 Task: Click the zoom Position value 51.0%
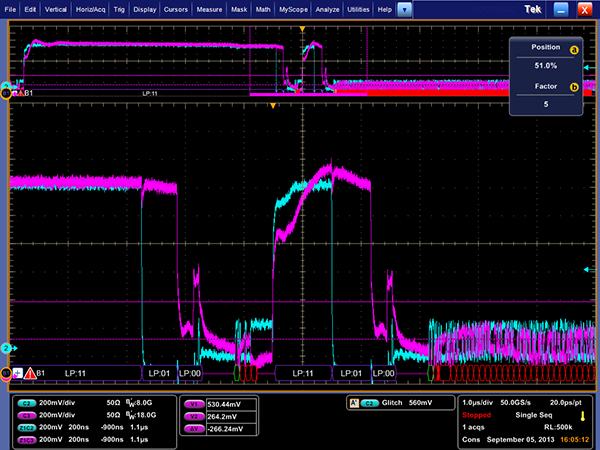(x=544, y=64)
